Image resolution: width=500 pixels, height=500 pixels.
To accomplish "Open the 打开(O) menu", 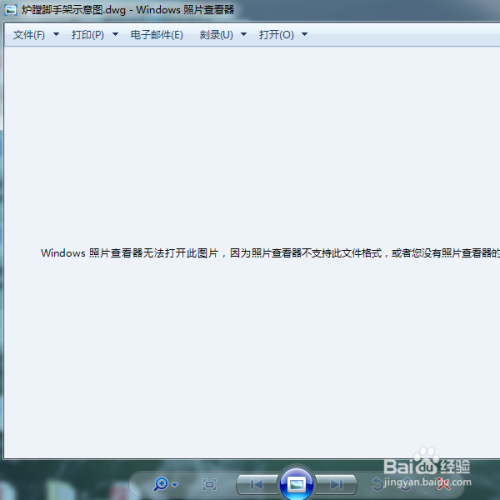I will [276, 35].
